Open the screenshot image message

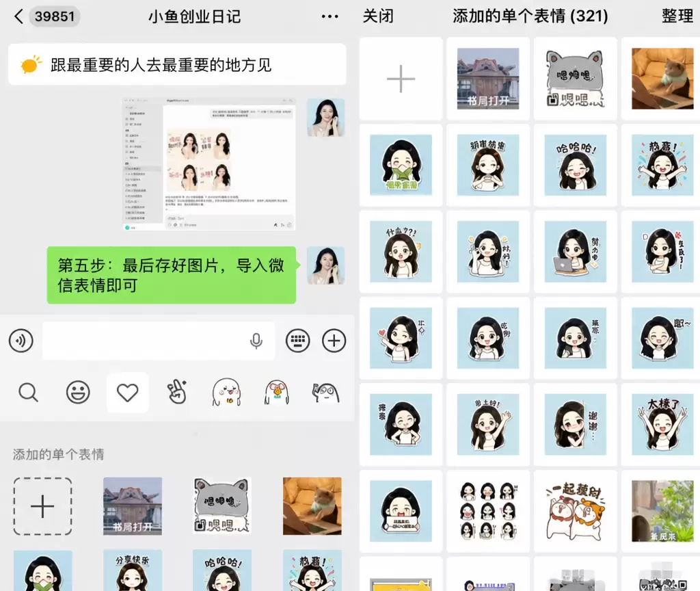coord(209,164)
